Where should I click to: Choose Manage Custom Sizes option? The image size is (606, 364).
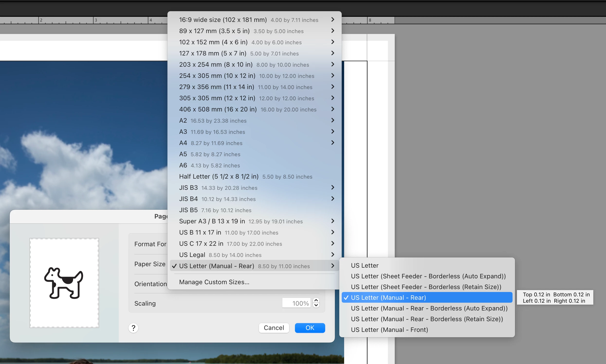point(214,282)
